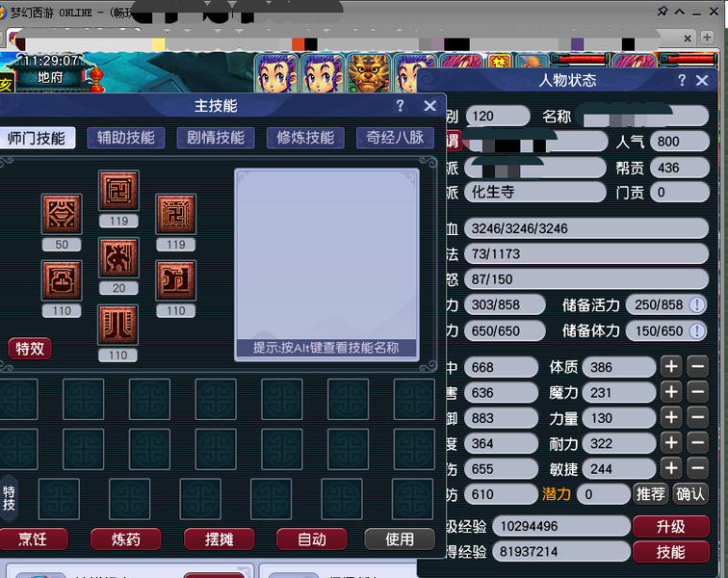Open help in the 人物状态 window
The width and height of the screenshot is (728, 578).
(x=681, y=81)
